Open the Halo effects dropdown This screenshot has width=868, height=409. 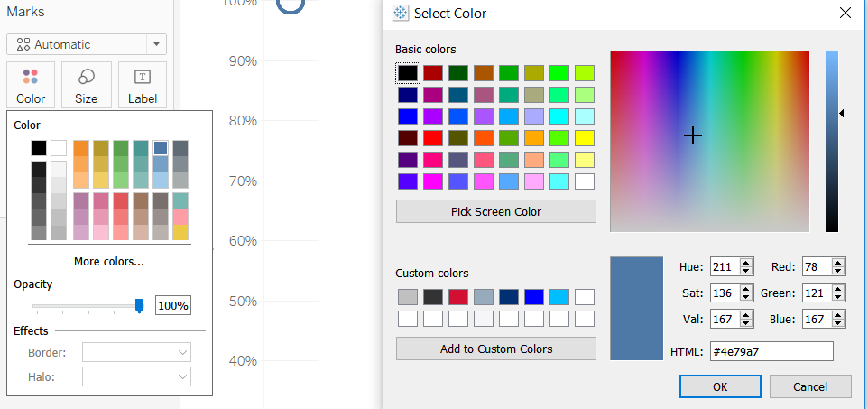[137, 376]
